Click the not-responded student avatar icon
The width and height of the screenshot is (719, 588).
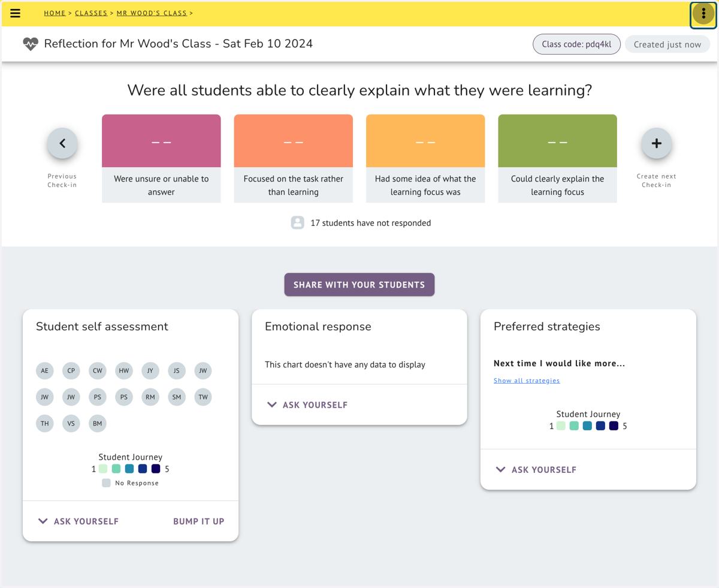298,223
